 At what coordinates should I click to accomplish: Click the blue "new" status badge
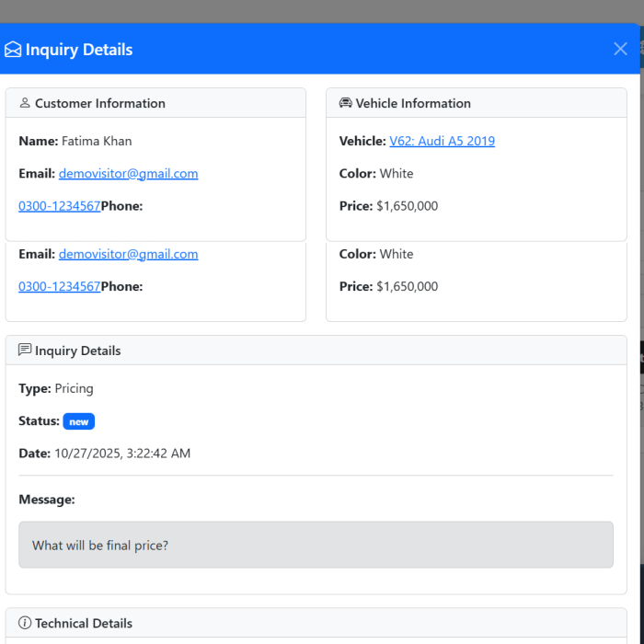(79, 421)
